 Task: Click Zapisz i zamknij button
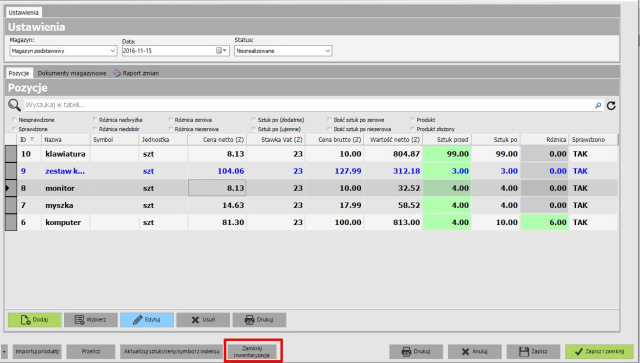click(x=599, y=352)
